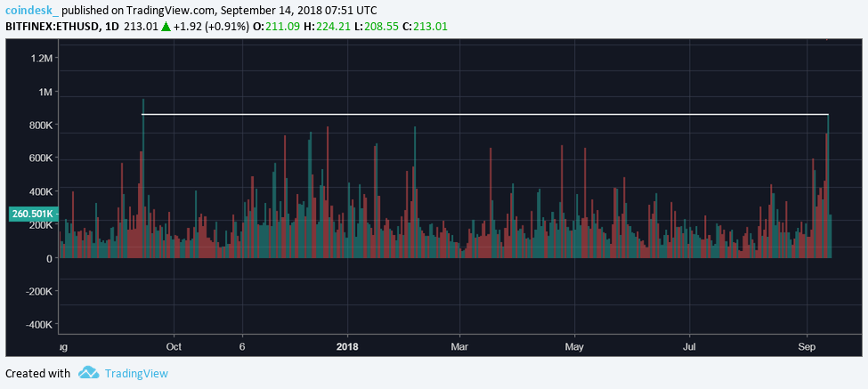Click the Jul label on time axis
The height and width of the screenshot is (389, 868).
tap(690, 345)
